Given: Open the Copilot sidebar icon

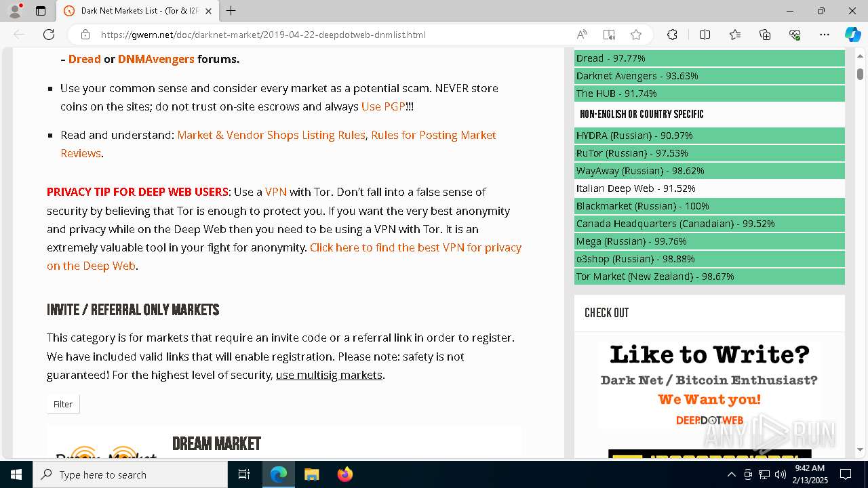Looking at the screenshot, I should (852, 35).
